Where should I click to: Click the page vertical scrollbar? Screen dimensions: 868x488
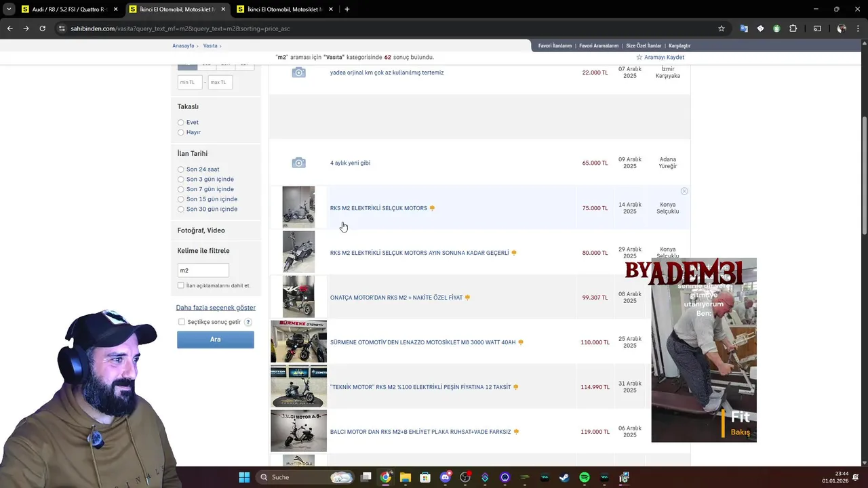click(864, 176)
